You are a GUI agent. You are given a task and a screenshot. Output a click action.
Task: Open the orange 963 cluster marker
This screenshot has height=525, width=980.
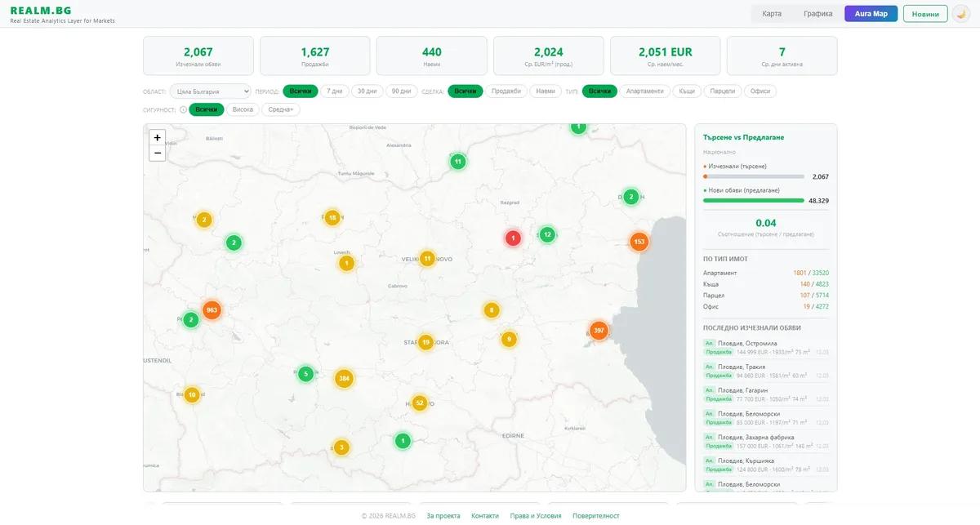click(x=212, y=310)
